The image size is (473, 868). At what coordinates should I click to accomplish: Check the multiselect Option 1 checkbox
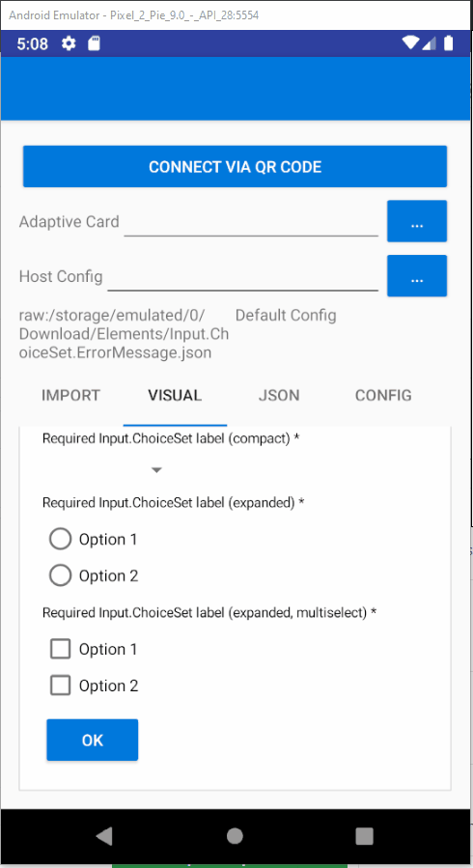pos(60,649)
